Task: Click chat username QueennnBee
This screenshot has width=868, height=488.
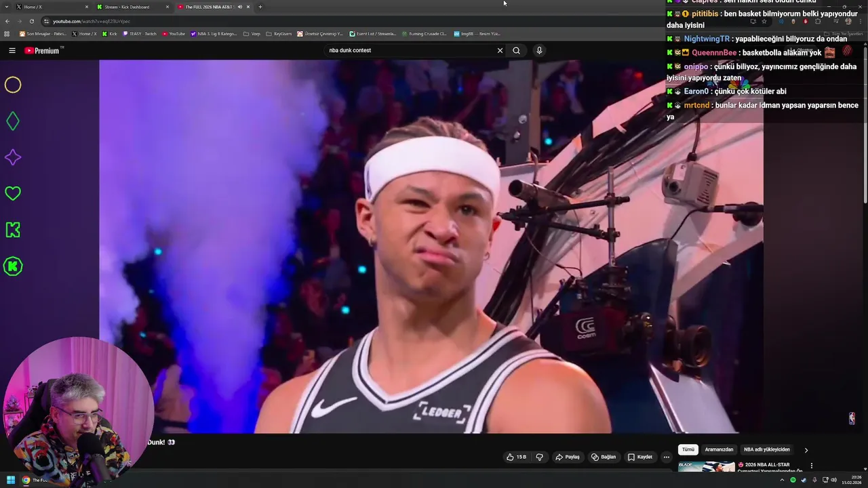Action: [714, 53]
